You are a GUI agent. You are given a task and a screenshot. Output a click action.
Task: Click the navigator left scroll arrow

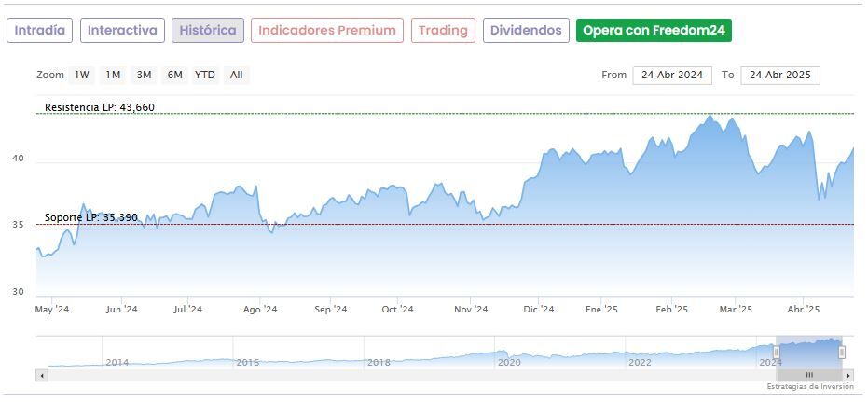41,375
